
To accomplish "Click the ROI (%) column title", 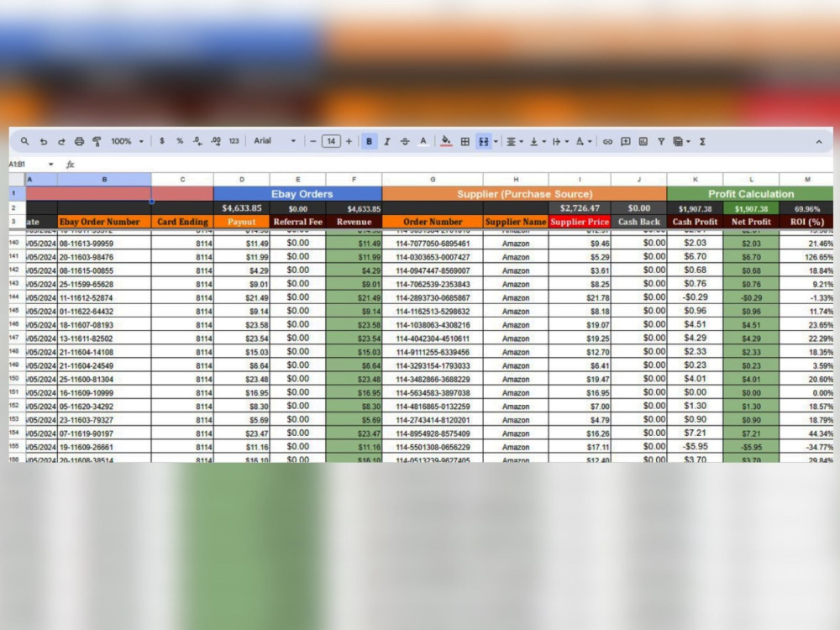I will (806, 222).
